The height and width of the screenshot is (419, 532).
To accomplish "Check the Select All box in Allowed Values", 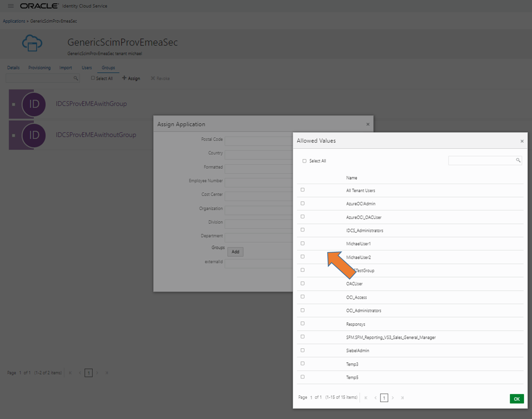I will click(x=304, y=161).
